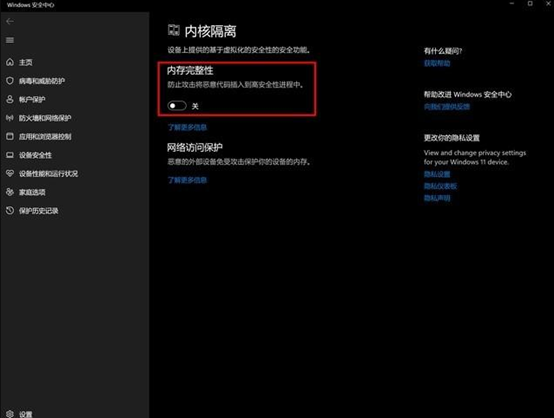The width and height of the screenshot is (554, 418).
Task: Open the 隐私设置 link
Action: 437,174
